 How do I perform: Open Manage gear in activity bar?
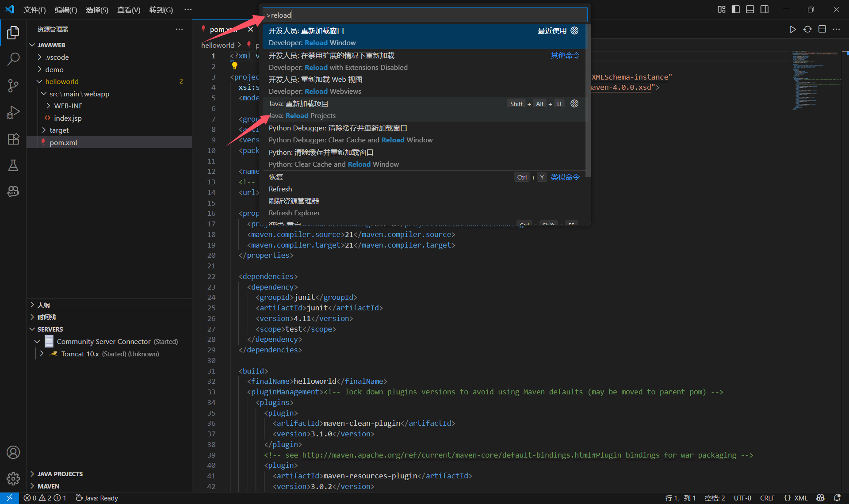[x=13, y=478]
